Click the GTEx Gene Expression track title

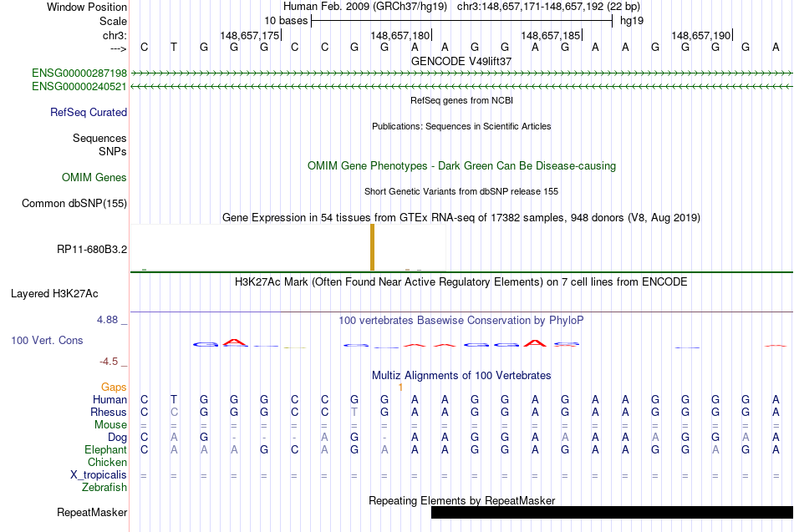[x=461, y=218]
